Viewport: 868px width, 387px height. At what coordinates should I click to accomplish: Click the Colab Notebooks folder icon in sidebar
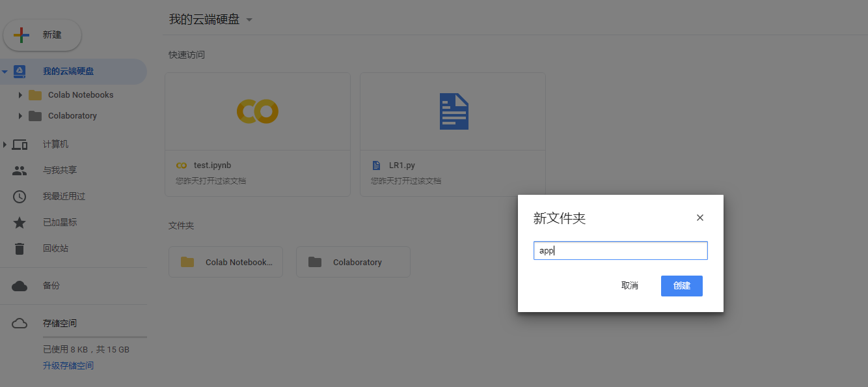click(x=36, y=94)
